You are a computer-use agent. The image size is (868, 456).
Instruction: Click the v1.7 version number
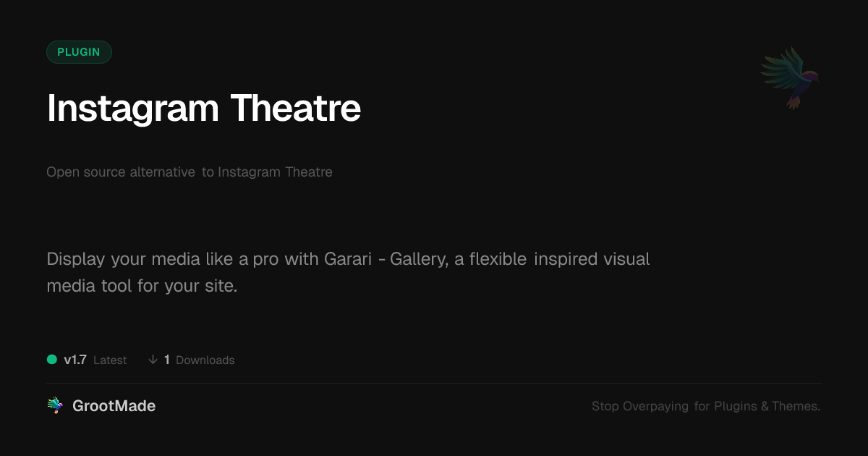click(x=75, y=360)
